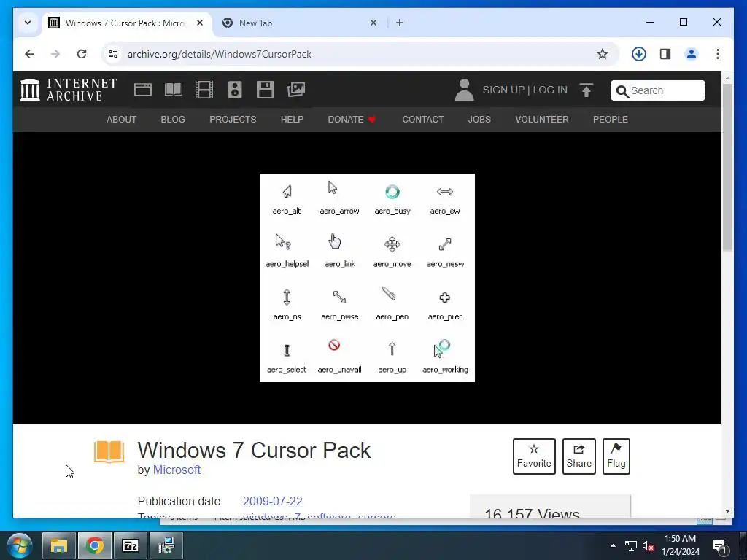747x560 pixels.
Task: Click the address bar URL
Action: [x=219, y=54]
